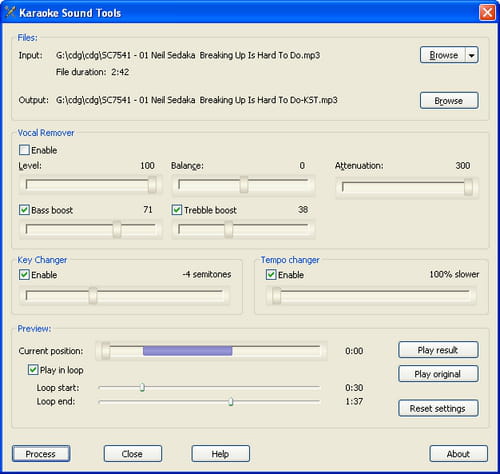The width and height of the screenshot is (500, 474).
Task: Play the processed result preview
Action: (x=438, y=350)
